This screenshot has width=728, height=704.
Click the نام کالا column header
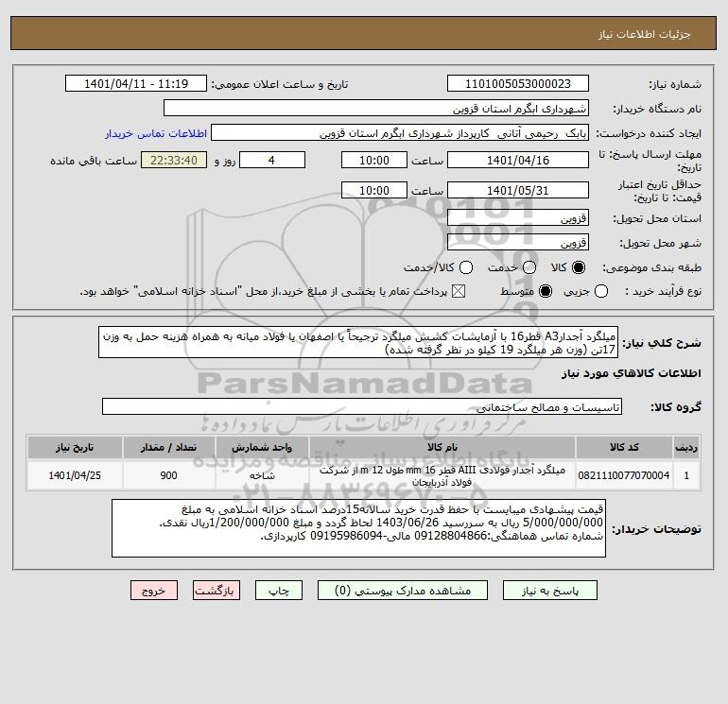(442, 447)
